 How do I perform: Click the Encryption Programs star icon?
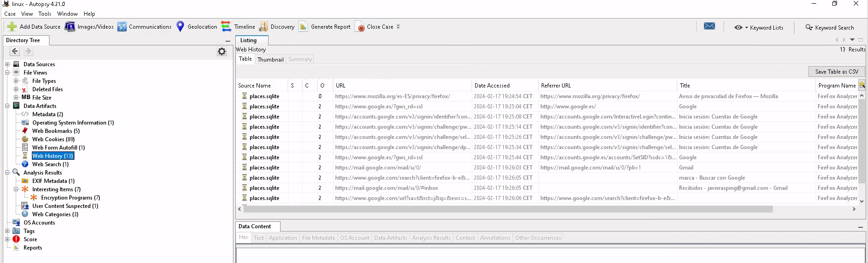click(x=34, y=198)
